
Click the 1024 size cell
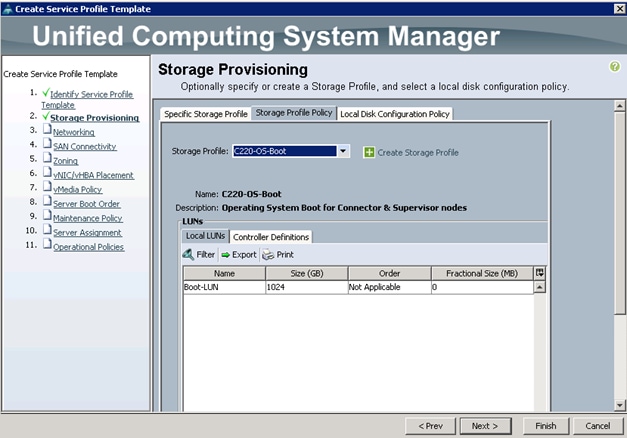[307, 287]
